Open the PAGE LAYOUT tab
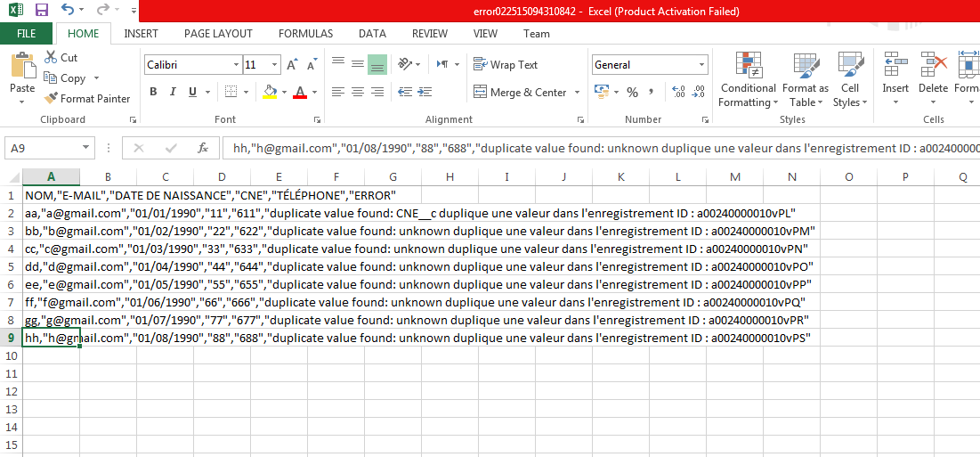Screen dimensions: 980x457 tap(218, 34)
